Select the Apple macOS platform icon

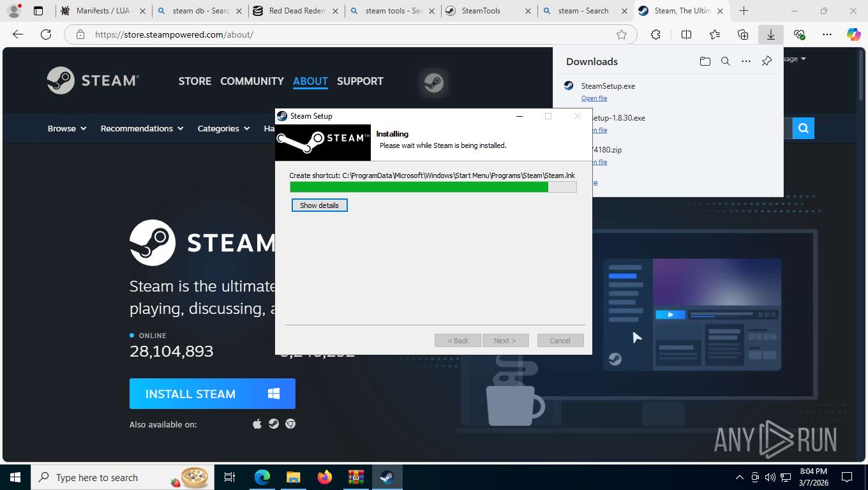point(257,424)
